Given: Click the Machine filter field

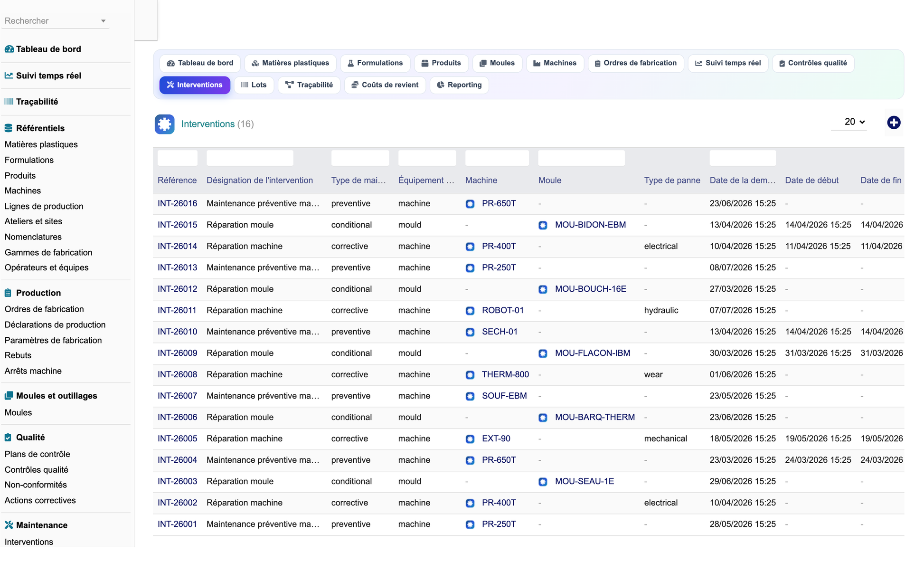Looking at the screenshot, I should coord(497,158).
